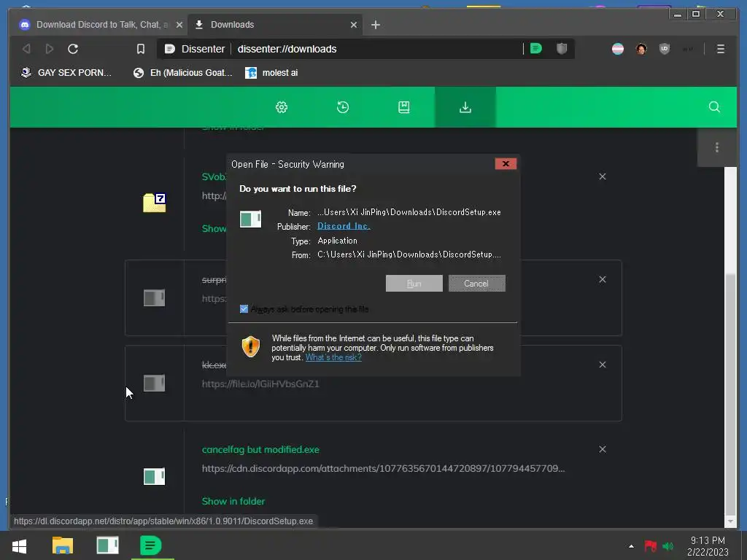Remove the surpri download entry
This screenshot has height=560, width=747.
click(x=602, y=279)
